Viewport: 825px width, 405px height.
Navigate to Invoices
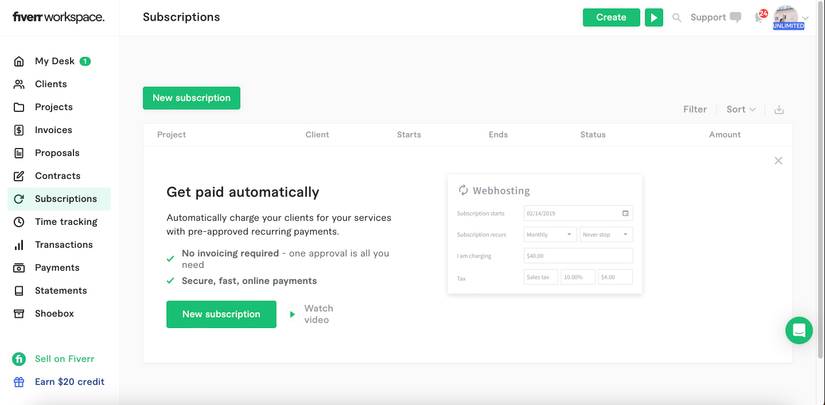(x=54, y=130)
